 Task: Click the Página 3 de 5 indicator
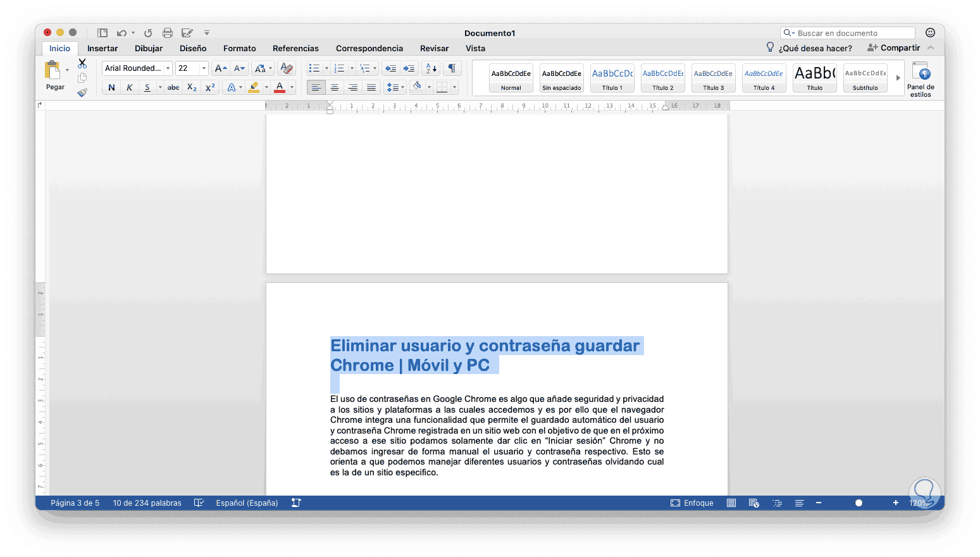pyautogui.click(x=75, y=503)
